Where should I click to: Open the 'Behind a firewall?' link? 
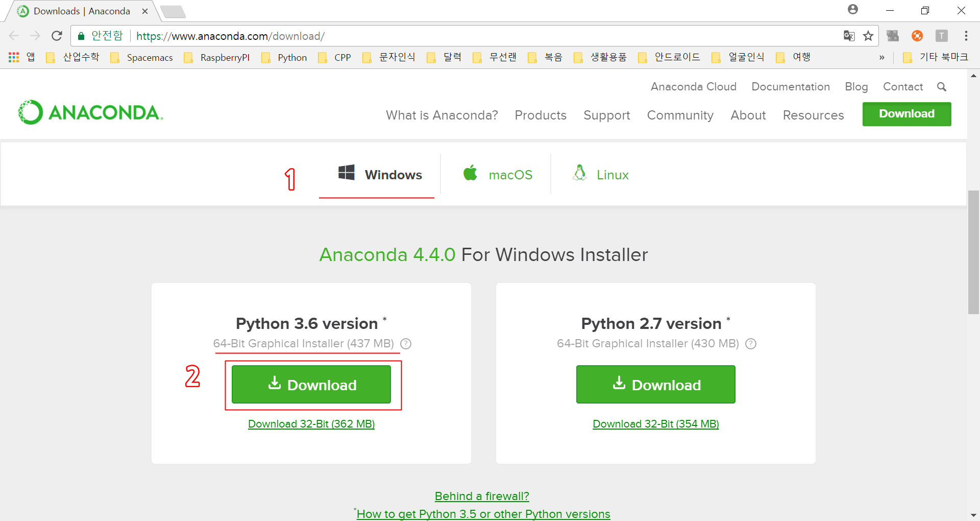click(482, 496)
